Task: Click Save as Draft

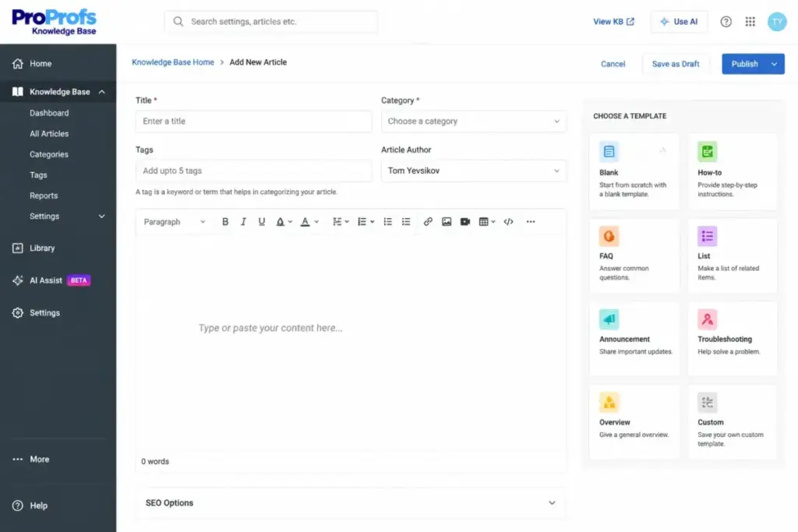Action: pyautogui.click(x=676, y=64)
